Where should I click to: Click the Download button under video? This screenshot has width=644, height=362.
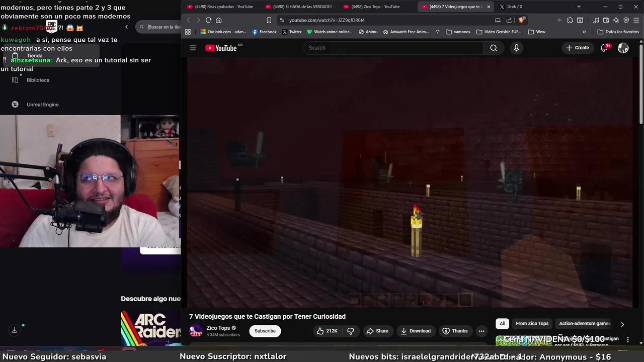point(416,331)
